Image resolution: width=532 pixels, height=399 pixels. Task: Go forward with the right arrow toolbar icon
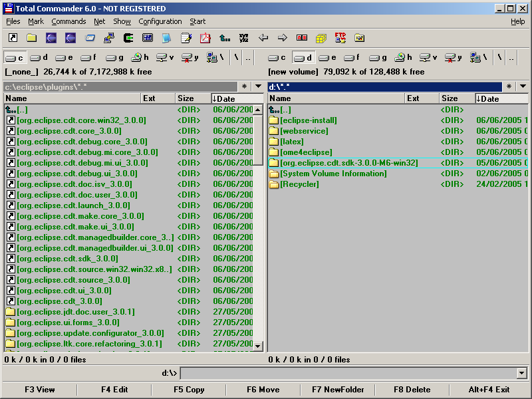click(282, 38)
